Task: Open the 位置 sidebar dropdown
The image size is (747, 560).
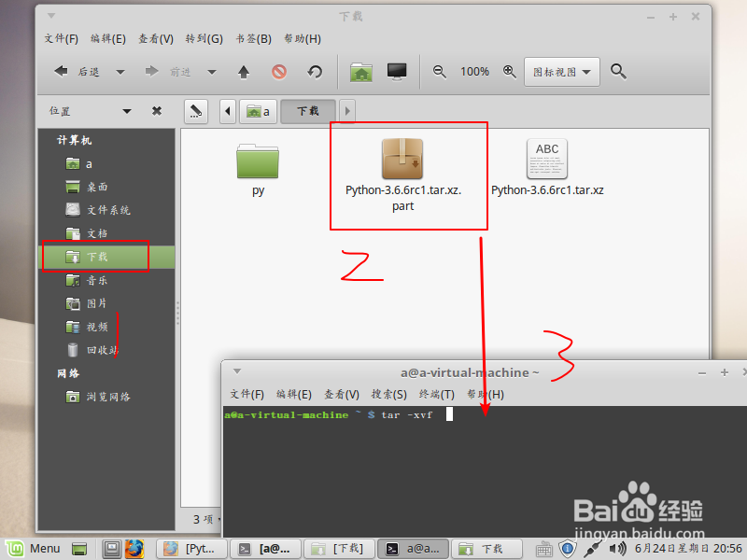Action: click(x=126, y=111)
